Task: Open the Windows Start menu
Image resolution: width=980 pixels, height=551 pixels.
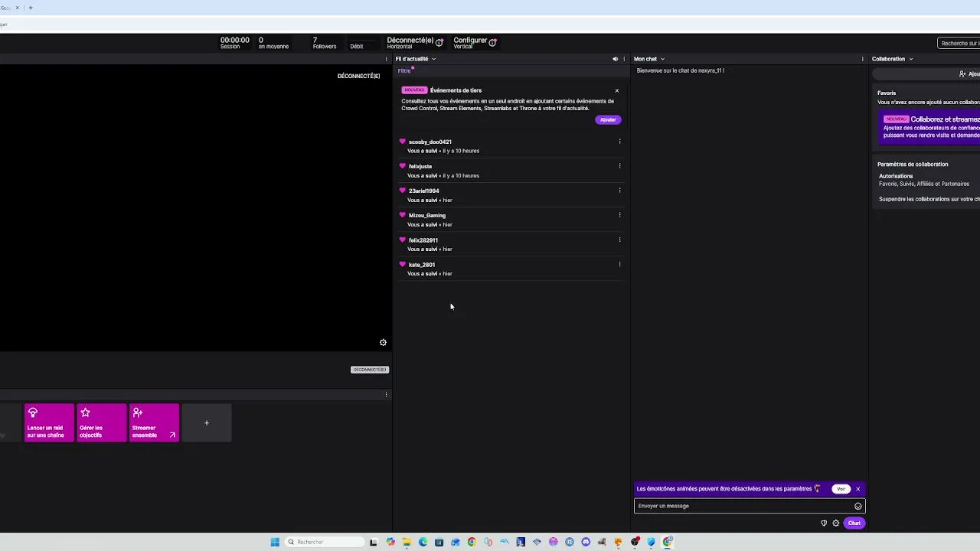Action: pos(275,542)
